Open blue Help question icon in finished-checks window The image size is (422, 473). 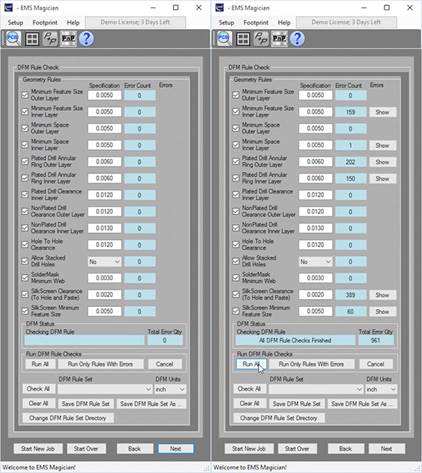[x=297, y=39]
